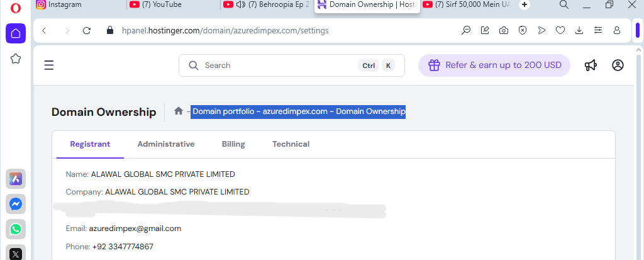Go back to previous page
This screenshot has width=644, height=260.
point(45,30)
